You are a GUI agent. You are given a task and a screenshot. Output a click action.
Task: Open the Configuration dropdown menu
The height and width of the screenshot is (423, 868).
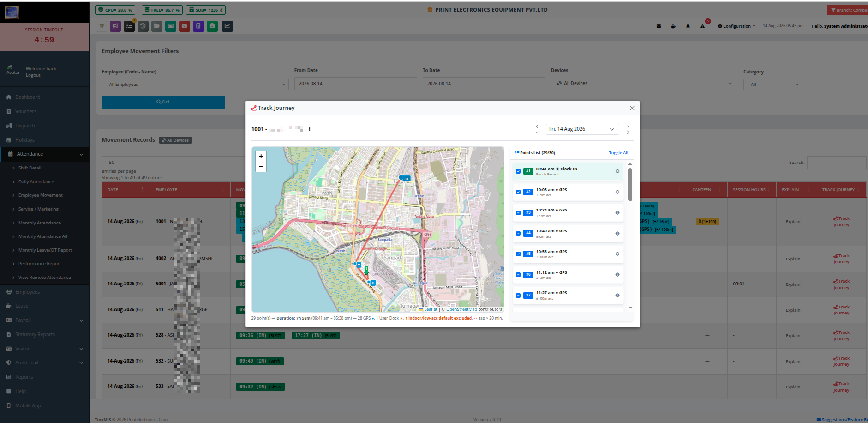736,26
